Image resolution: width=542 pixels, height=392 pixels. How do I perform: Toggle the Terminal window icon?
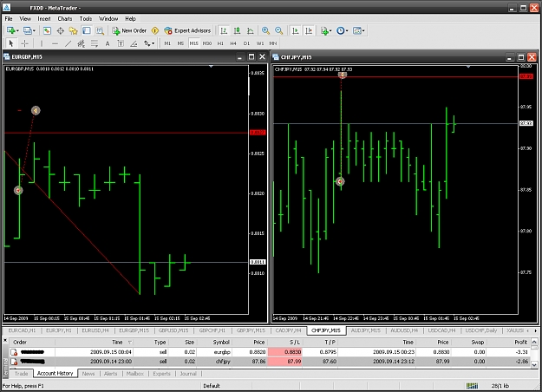(x=87, y=30)
